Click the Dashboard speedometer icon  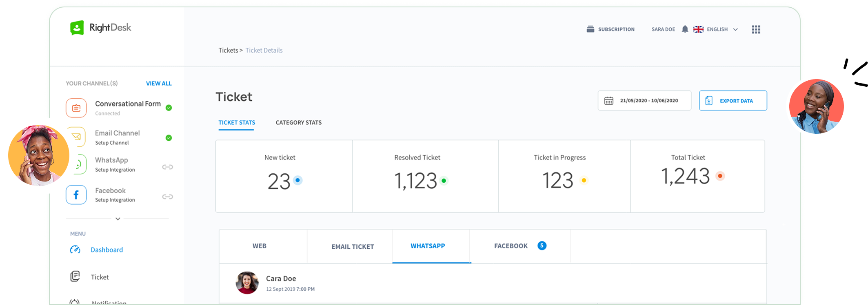pyautogui.click(x=75, y=250)
